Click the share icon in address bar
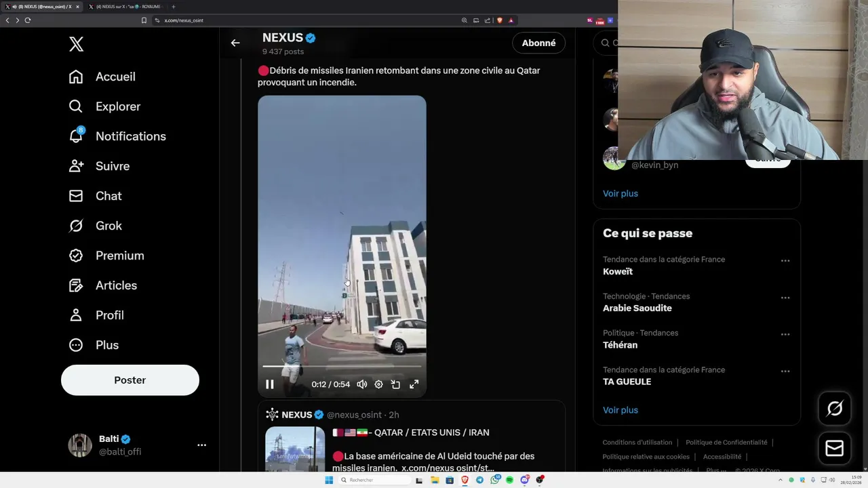The width and height of the screenshot is (868, 488). [488, 20]
